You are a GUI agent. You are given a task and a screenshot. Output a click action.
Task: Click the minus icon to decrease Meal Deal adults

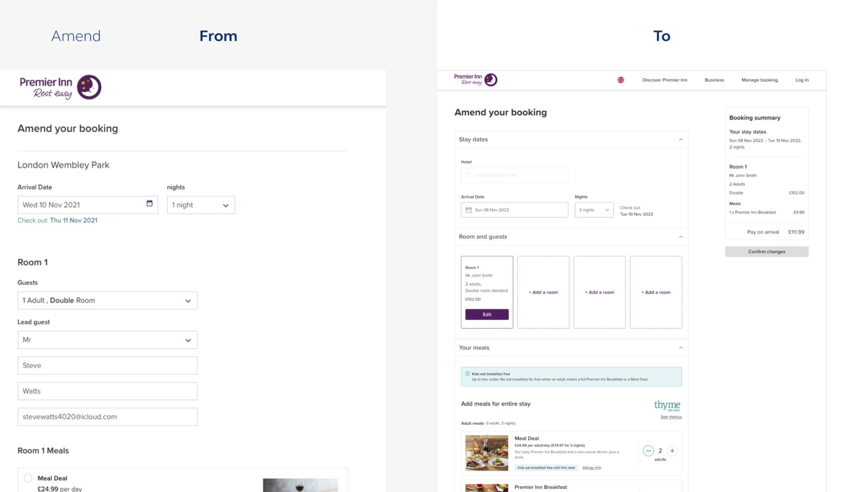click(x=649, y=451)
